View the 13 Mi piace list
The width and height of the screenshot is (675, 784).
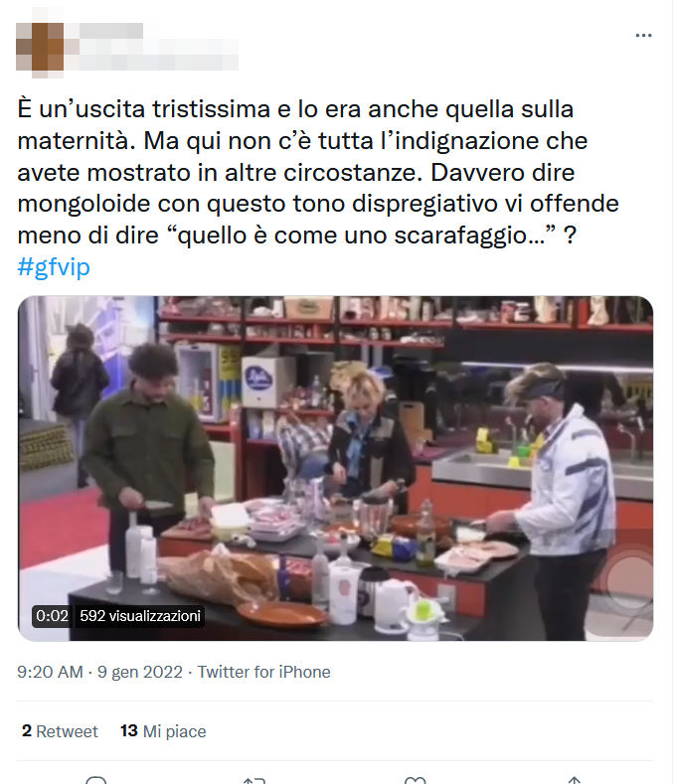point(163,731)
